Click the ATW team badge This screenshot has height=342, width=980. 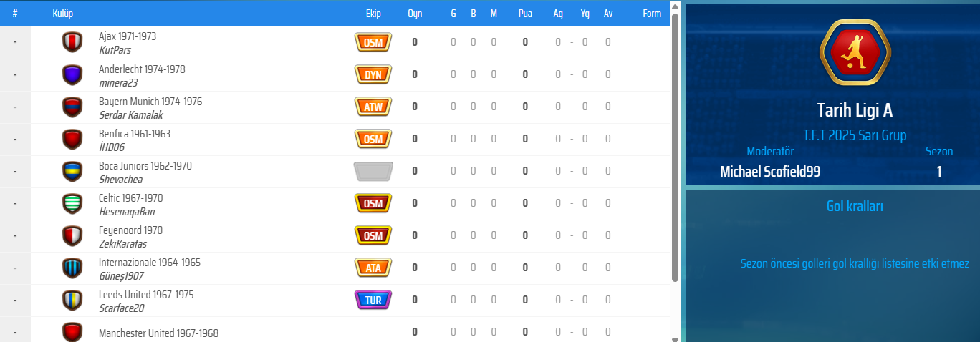373,107
